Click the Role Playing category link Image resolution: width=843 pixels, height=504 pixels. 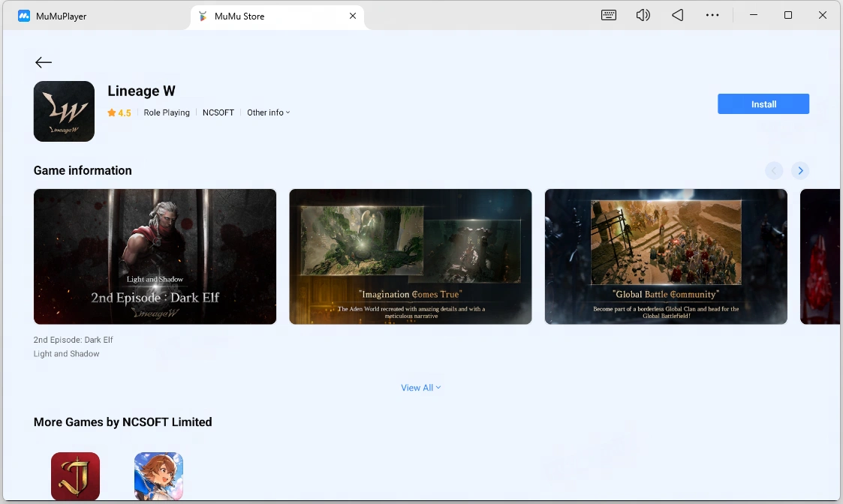167,112
